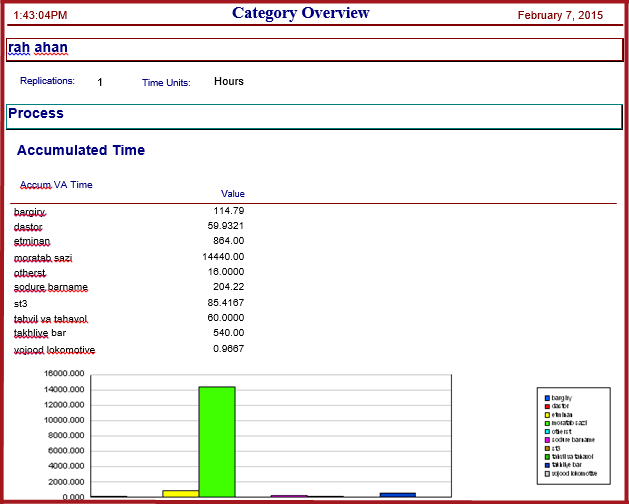Select the moratab sazi value 14440.00
The width and height of the screenshot is (629, 504).
[x=223, y=257]
